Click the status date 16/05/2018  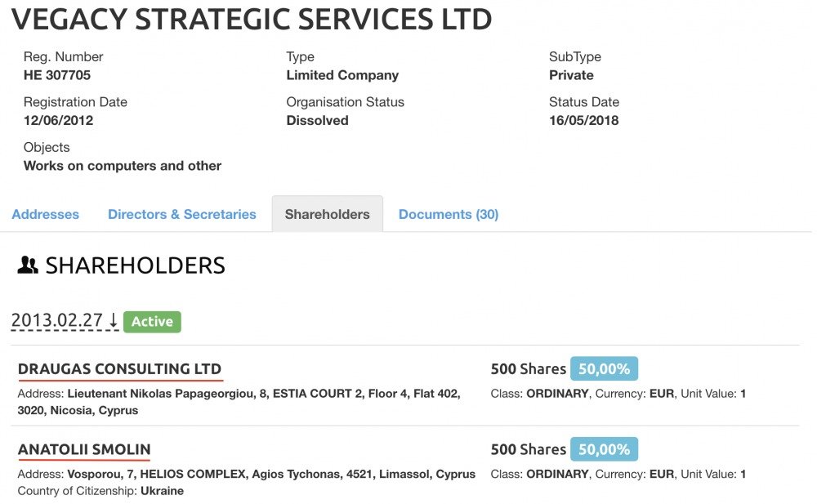point(583,120)
